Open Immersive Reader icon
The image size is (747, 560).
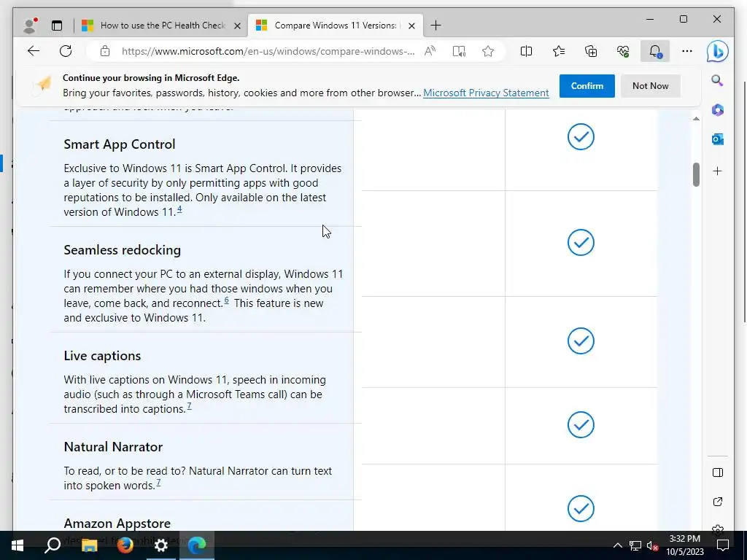point(459,51)
